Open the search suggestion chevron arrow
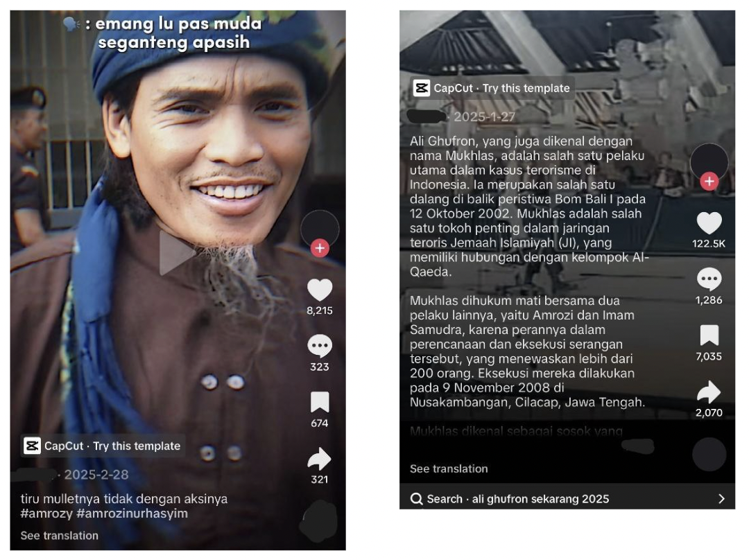 [x=721, y=499]
